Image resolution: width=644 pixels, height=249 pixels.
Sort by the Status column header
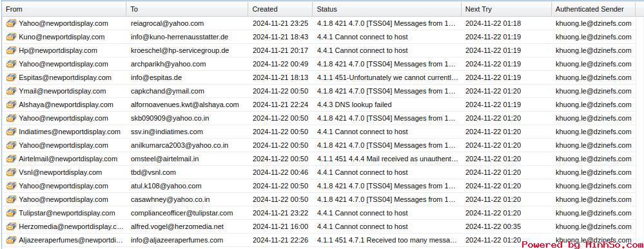[387, 9]
